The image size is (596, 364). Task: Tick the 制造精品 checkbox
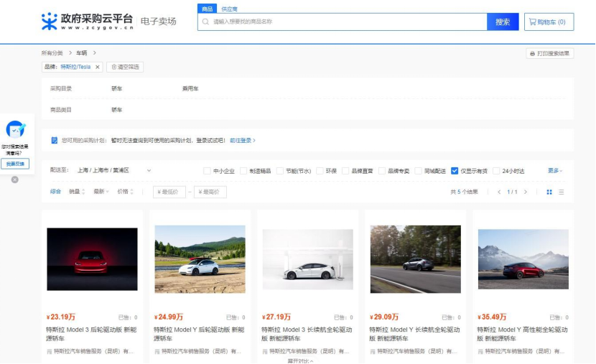[x=243, y=171]
